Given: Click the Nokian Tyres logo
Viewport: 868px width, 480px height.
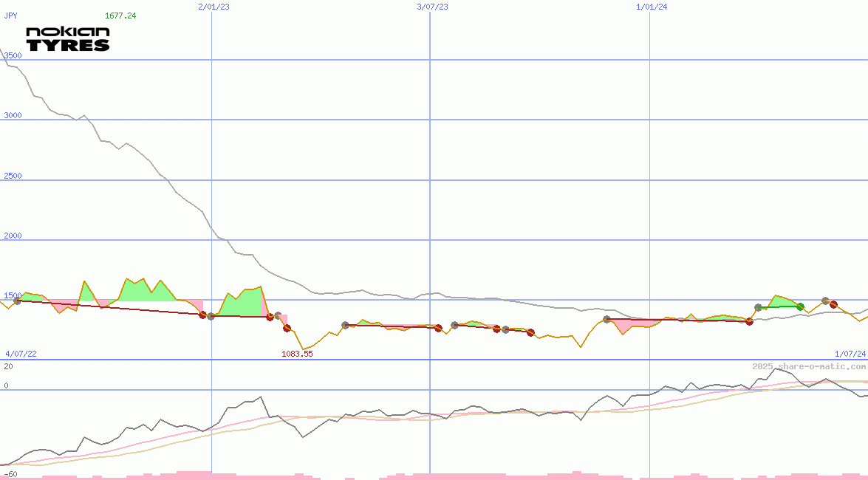Looking at the screenshot, I should [67, 39].
